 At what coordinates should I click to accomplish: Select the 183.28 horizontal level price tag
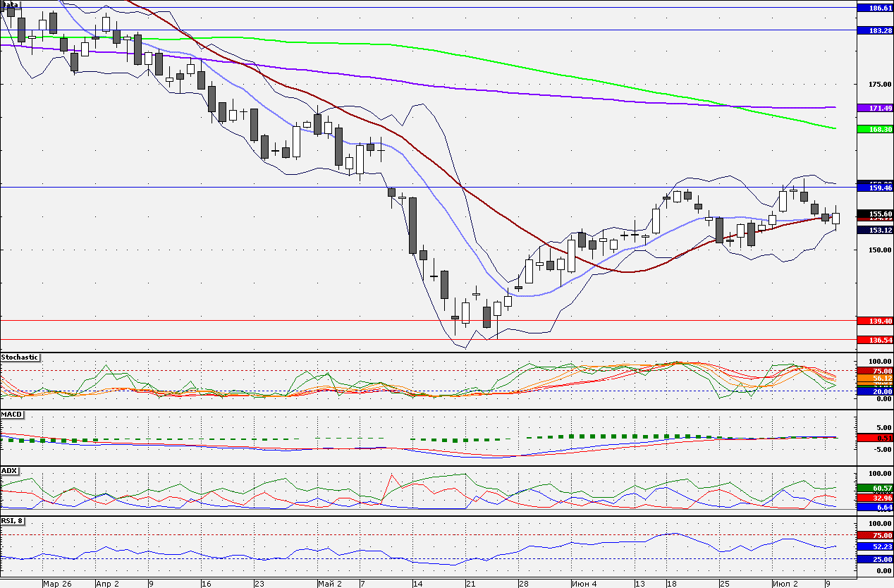click(x=875, y=31)
